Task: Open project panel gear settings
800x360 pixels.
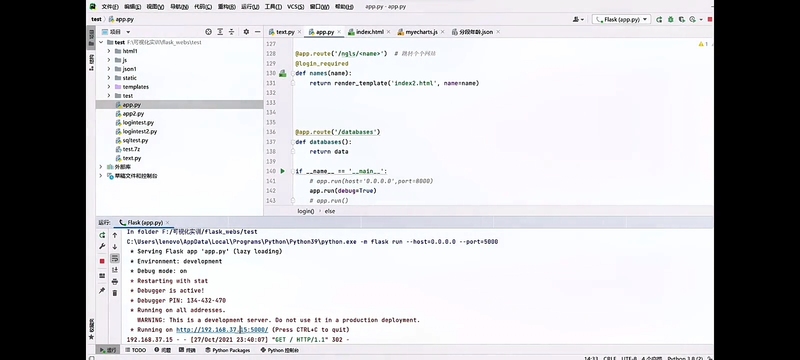Action: [246, 32]
